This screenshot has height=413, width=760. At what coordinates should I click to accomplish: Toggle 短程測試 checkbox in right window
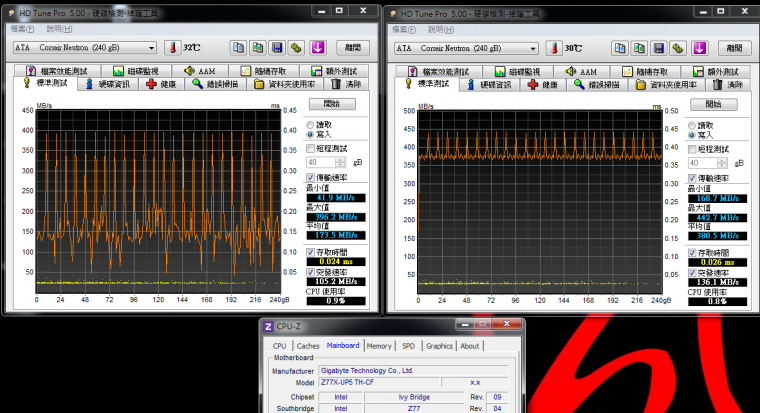coord(692,148)
